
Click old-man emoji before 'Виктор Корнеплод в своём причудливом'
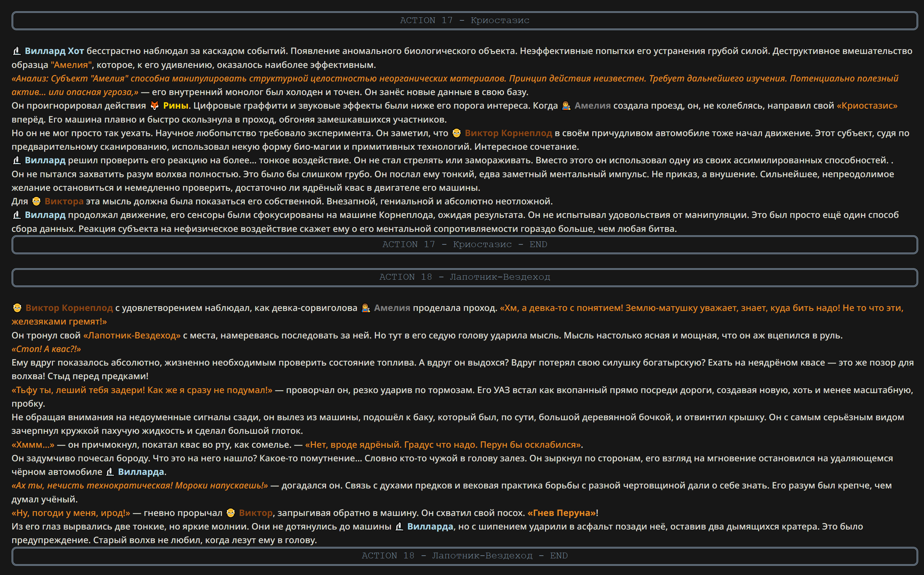pyautogui.click(x=456, y=133)
